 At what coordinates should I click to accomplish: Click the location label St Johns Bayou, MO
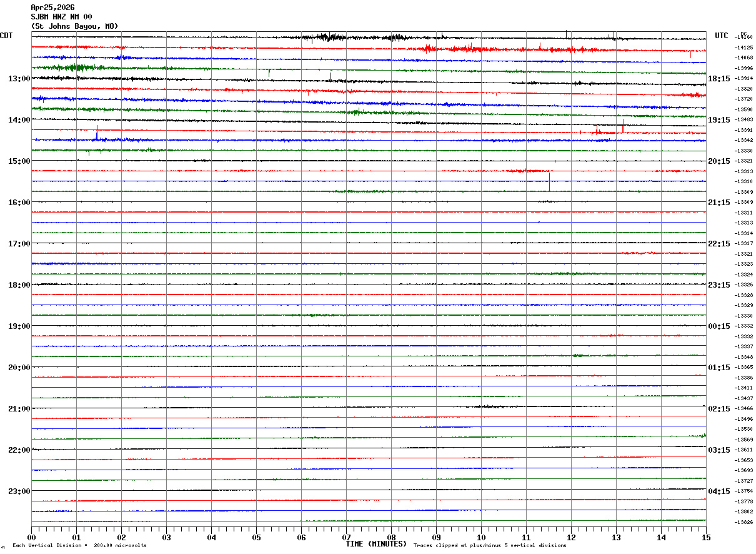tap(74, 26)
